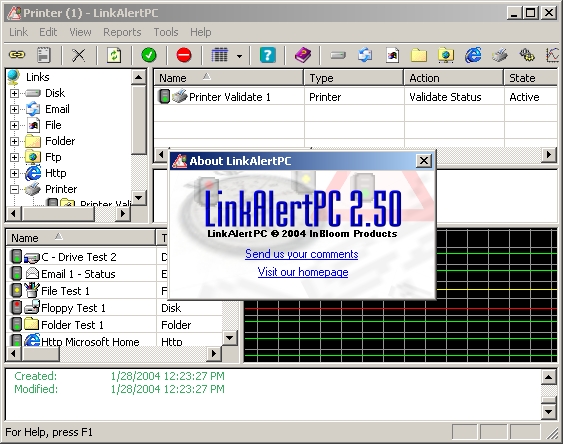The height and width of the screenshot is (444, 563).
Task: Click the gears process toolbar icon
Action: point(527,55)
